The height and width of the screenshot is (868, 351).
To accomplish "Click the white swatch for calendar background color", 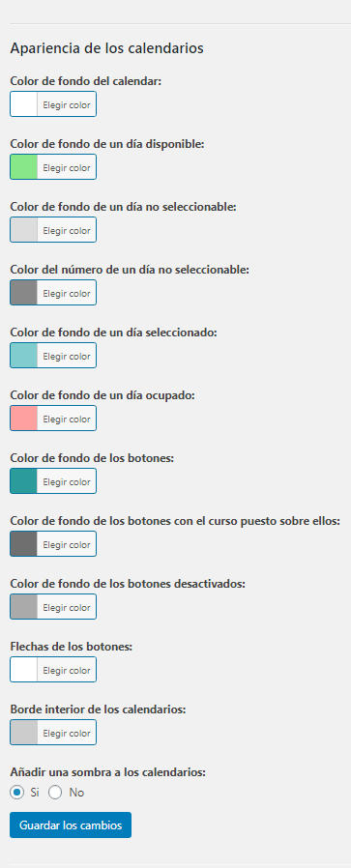I will click(24, 104).
